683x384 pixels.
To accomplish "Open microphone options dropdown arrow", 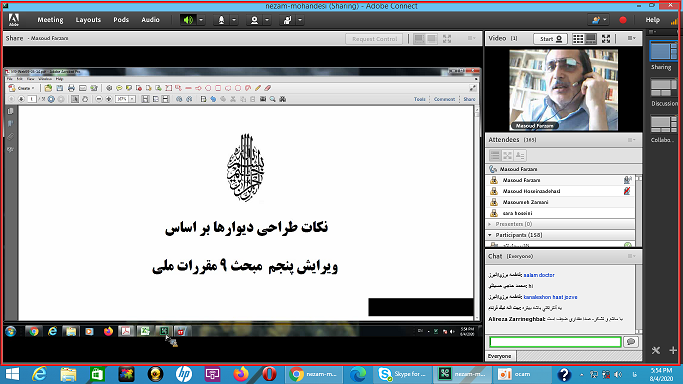I will pos(234,20).
